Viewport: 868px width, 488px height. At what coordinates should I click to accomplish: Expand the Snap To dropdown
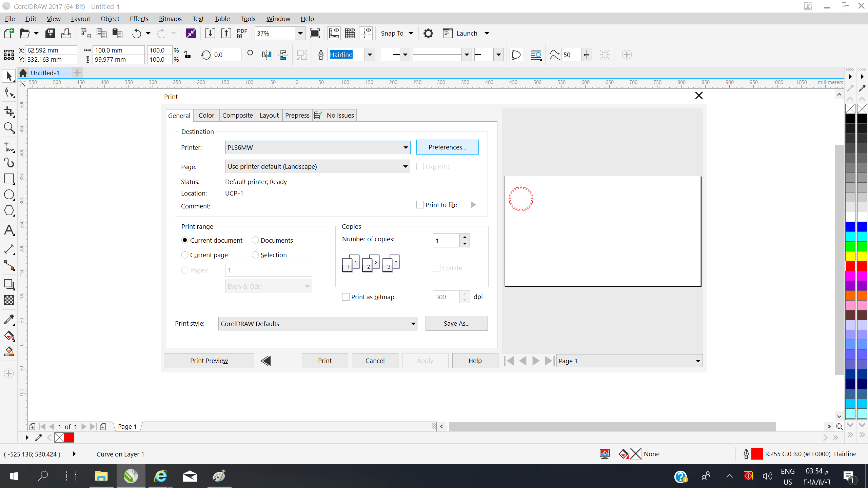411,33
